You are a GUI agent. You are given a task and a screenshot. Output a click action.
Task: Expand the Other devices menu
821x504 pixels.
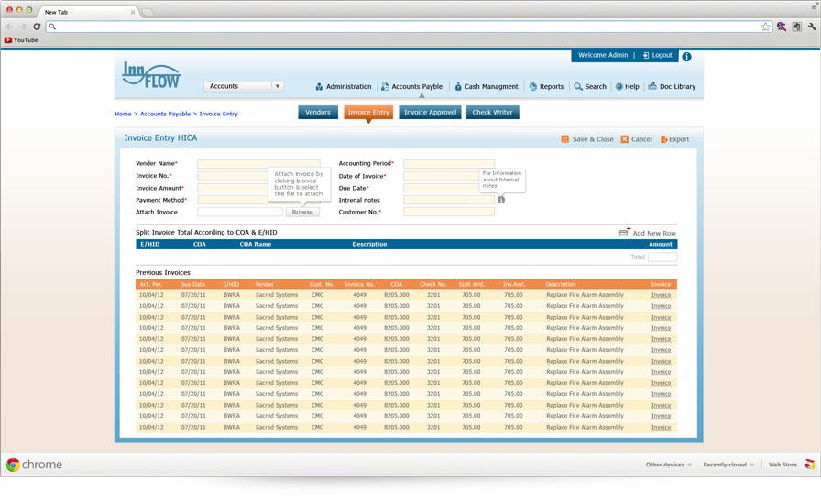669,465
